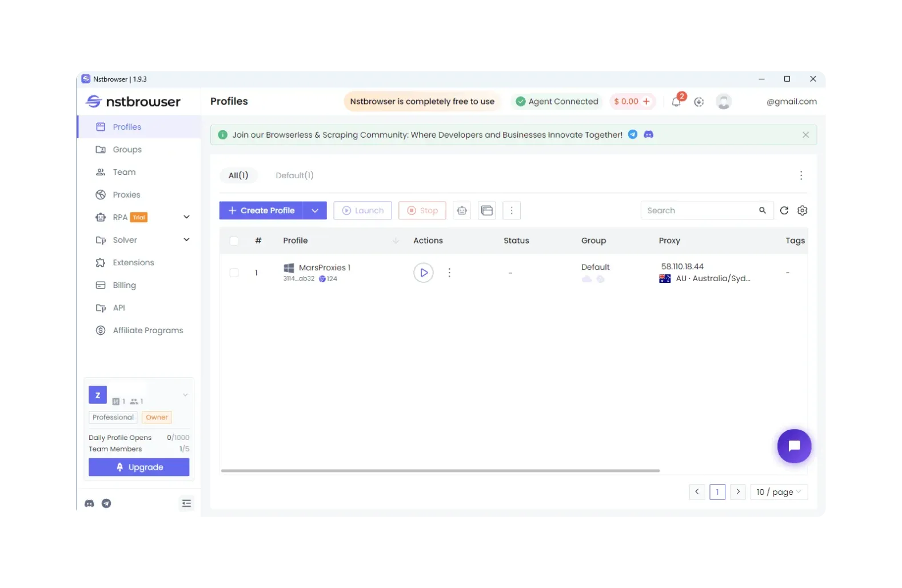Open Discord icon at sidebar bottom
The width and height of the screenshot is (902, 588).
pos(89,503)
